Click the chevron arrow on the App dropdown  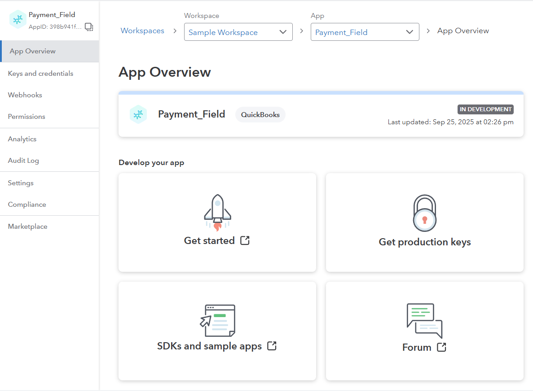[409, 32]
